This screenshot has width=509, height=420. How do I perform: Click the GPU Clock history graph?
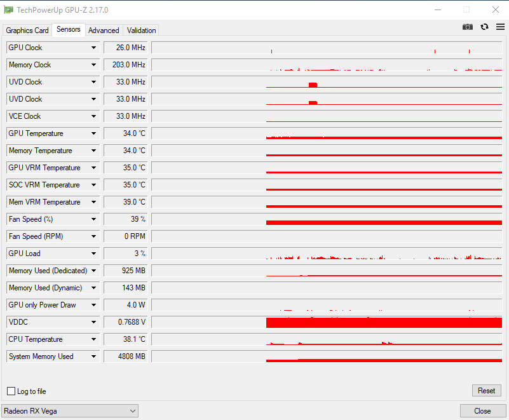point(327,48)
